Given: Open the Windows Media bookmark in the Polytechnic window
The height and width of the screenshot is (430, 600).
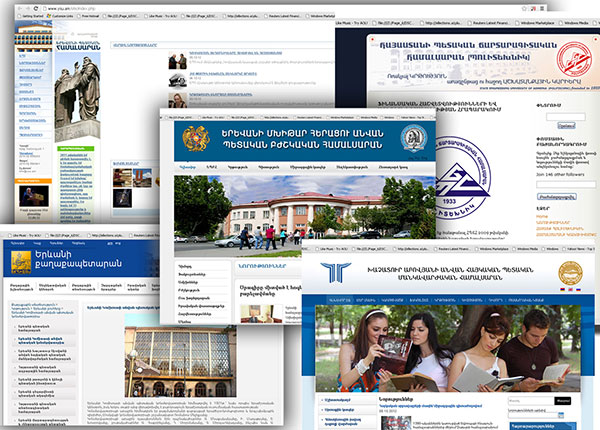Looking at the screenshot, I should pyautogui.click(x=575, y=23).
